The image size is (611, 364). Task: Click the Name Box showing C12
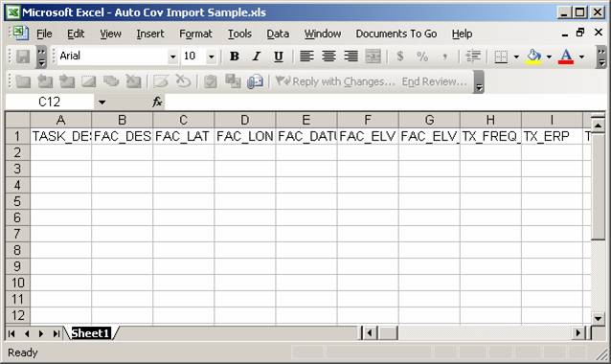point(50,102)
